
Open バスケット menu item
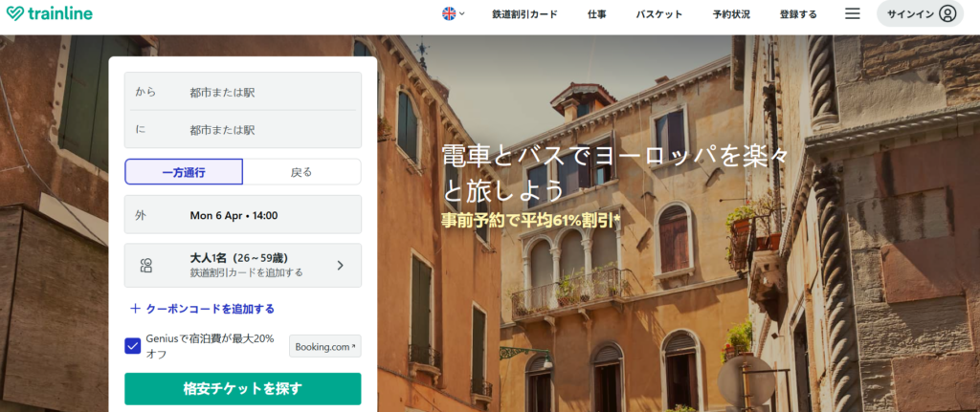point(658,14)
